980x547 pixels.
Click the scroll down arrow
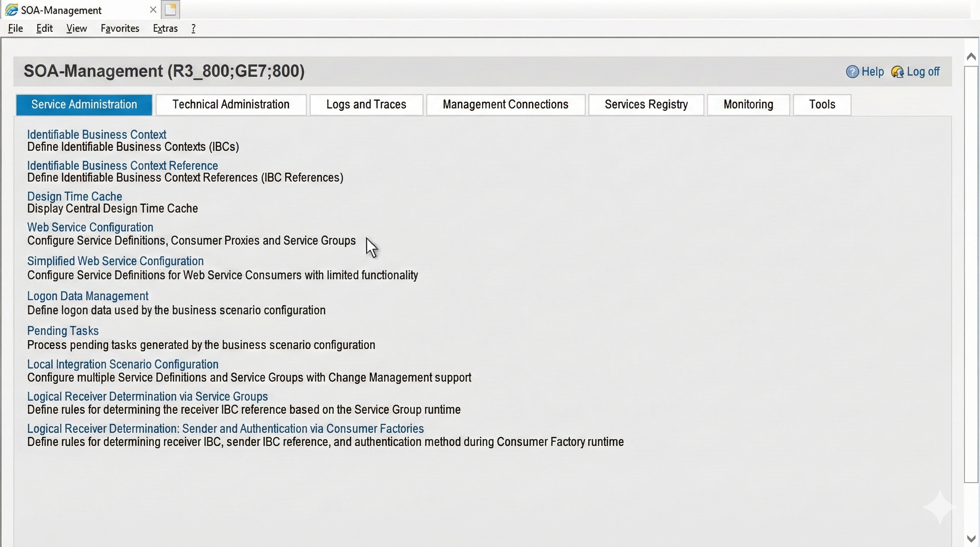click(x=971, y=539)
